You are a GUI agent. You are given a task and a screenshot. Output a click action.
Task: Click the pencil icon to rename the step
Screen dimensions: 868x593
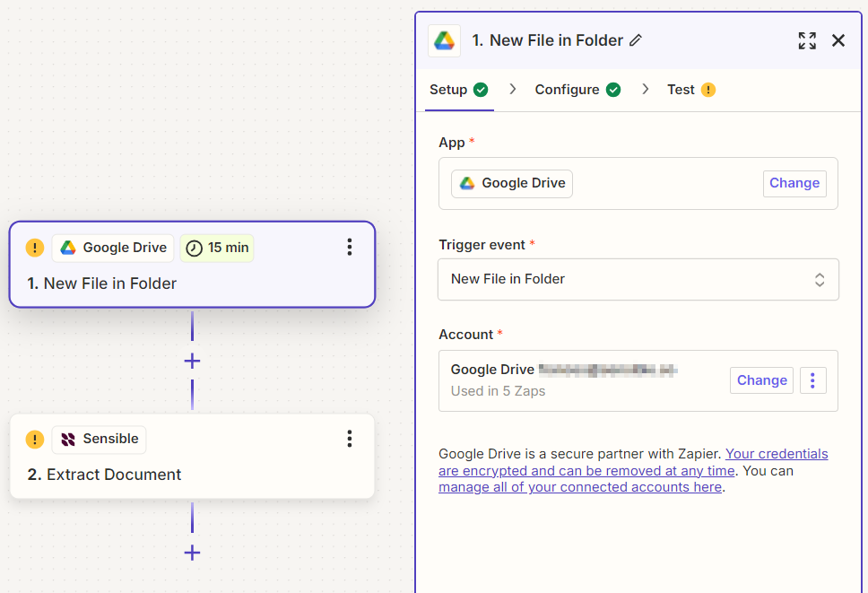tap(636, 40)
